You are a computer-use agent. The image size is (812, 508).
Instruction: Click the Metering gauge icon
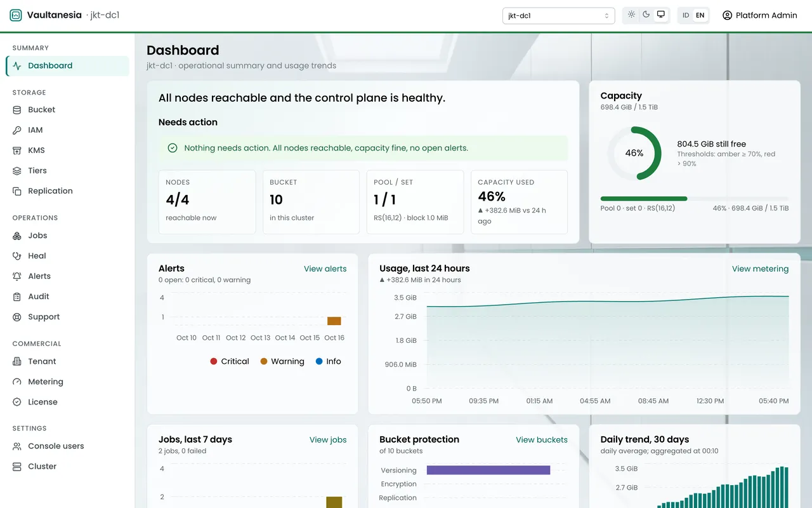(17, 382)
